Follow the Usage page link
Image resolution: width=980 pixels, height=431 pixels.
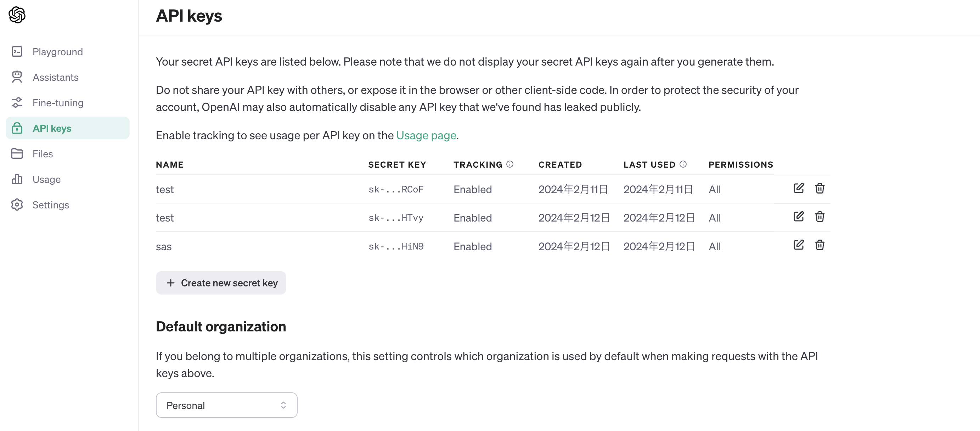click(426, 135)
